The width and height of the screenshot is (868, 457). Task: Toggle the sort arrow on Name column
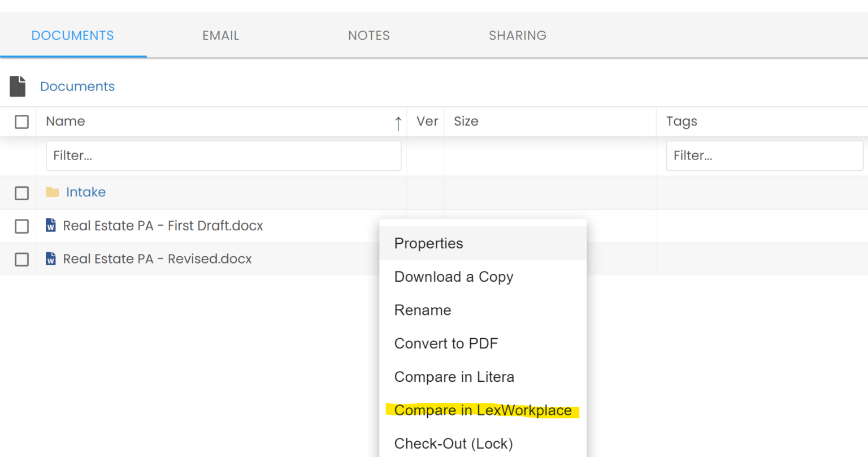click(398, 122)
